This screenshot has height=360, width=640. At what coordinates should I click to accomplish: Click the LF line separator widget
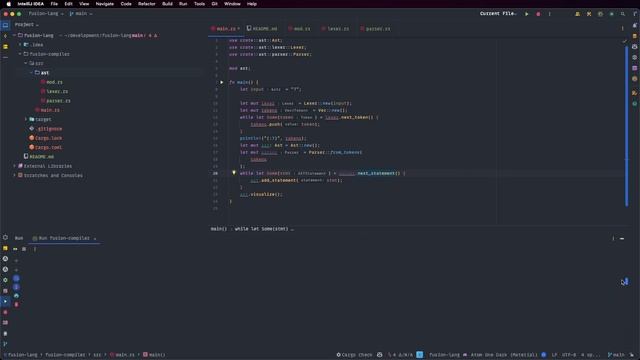click(x=554, y=355)
